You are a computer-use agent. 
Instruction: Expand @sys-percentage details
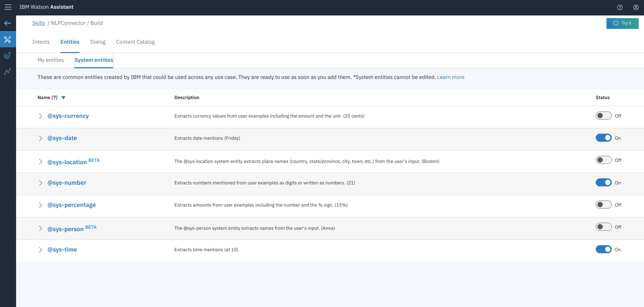pos(41,205)
